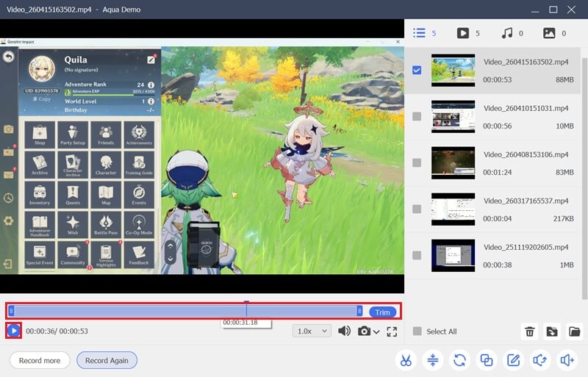Click the left trim handle on timeline
This screenshot has width=588, height=377.
point(11,311)
